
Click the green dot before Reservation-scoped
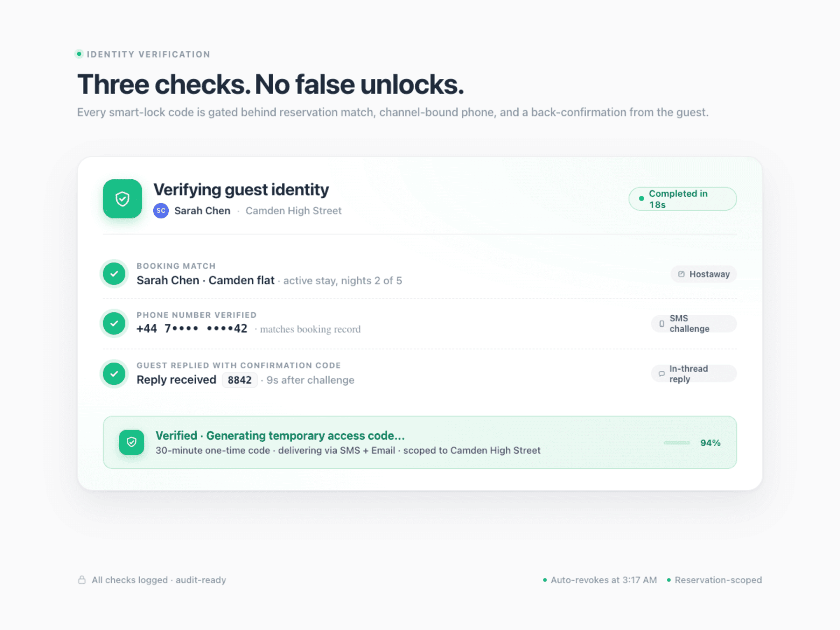click(x=669, y=580)
